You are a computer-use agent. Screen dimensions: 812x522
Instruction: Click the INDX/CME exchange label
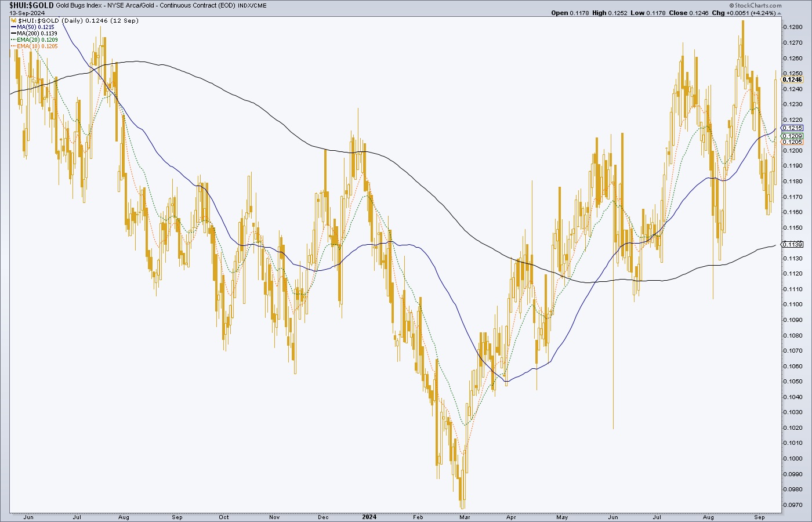pyautogui.click(x=252, y=6)
